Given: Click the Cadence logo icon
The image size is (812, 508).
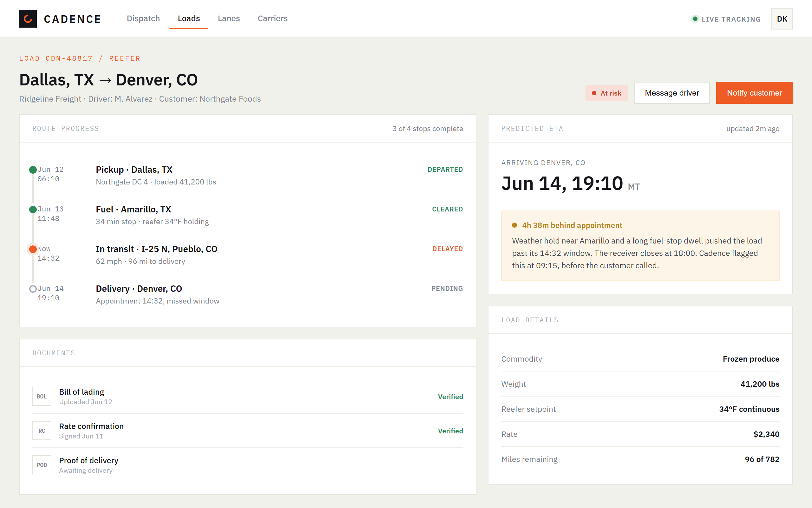Looking at the screenshot, I should (28, 19).
